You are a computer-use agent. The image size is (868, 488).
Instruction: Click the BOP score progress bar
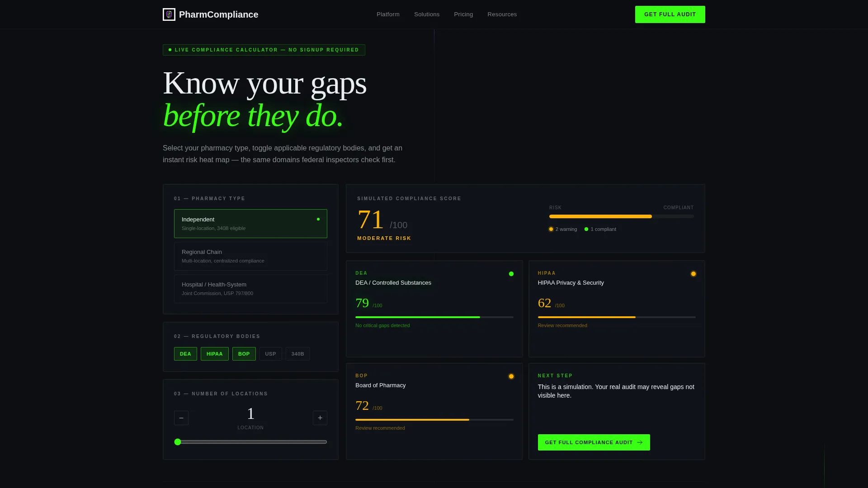(434, 420)
